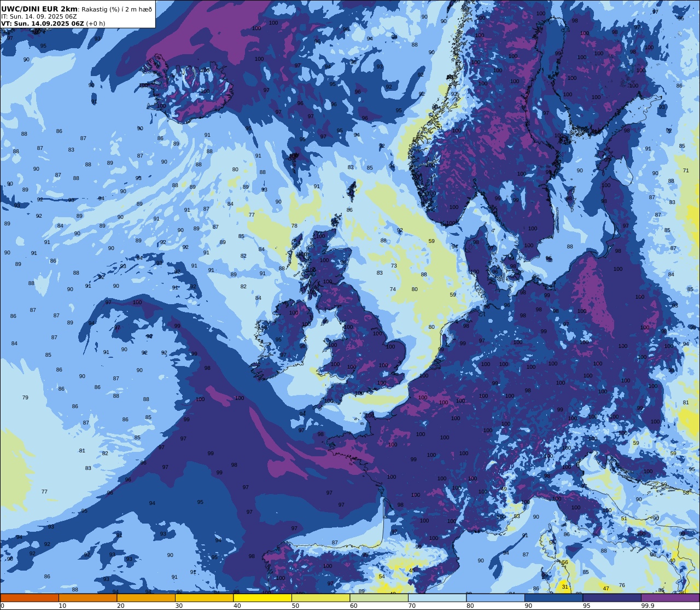Screen dimensions: 700x610
Task: Click the 45 humidity value on the map
Action: coord(412,571)
